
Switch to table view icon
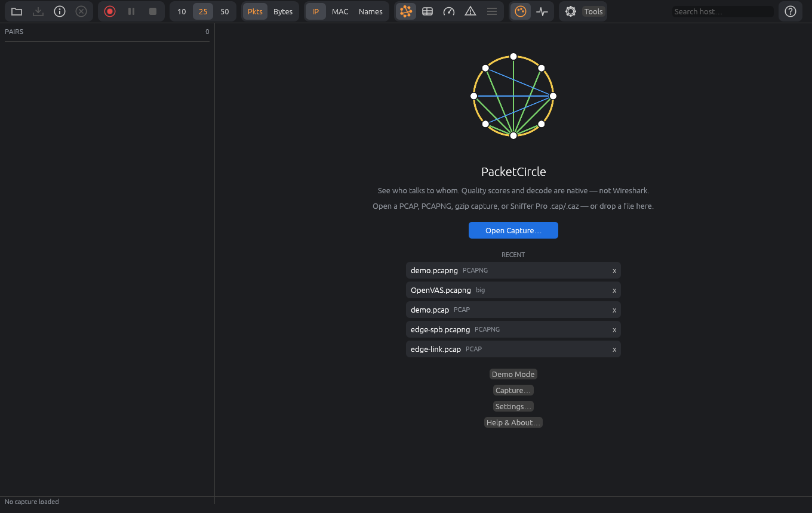tap(427, 11)
